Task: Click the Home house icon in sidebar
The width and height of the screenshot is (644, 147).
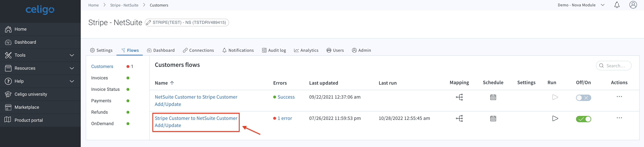Action: (8, 29)
